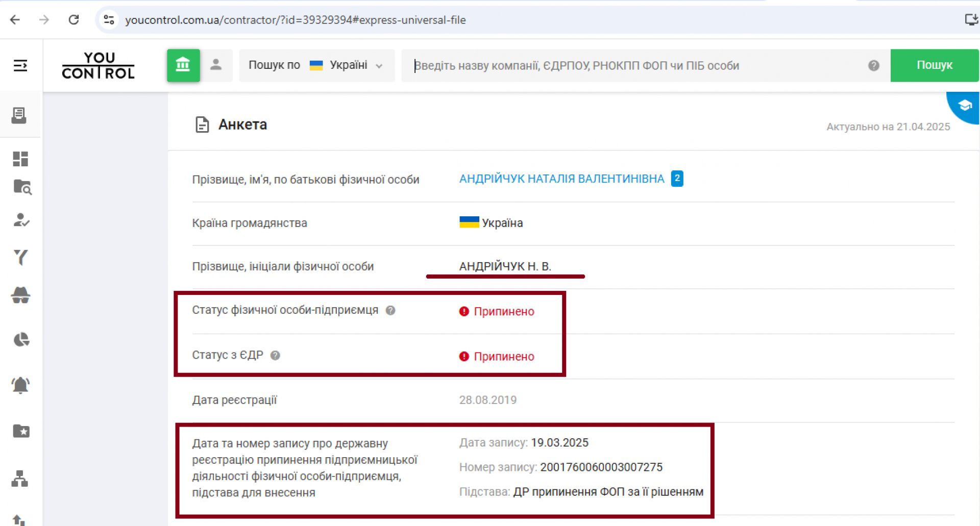
Task: Switch to person search icon
Action: (216, 65)
